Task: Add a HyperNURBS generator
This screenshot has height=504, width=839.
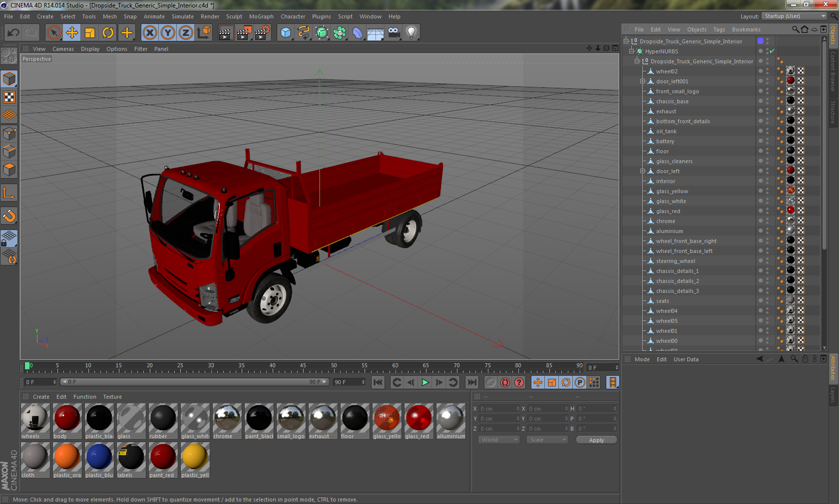Action: pos(322,33)
